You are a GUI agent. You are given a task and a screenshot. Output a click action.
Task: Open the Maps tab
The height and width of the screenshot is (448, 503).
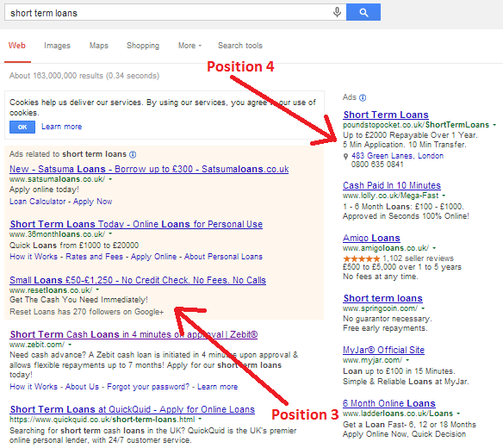[99, 46]
